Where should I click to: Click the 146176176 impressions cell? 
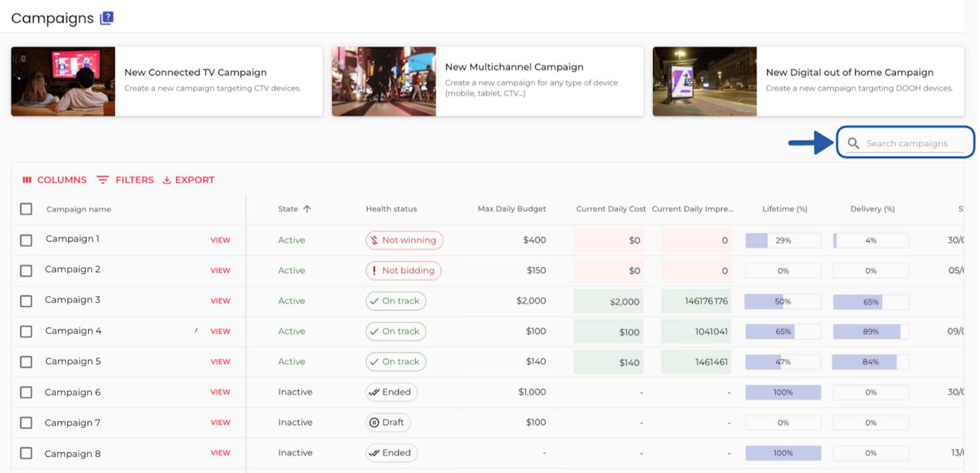696,302
